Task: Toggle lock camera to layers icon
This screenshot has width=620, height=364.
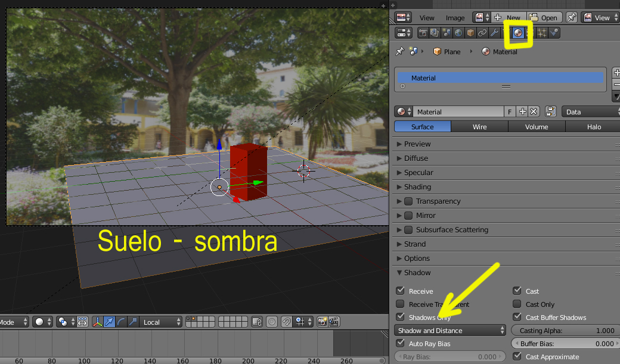Action: coord(257,322)
